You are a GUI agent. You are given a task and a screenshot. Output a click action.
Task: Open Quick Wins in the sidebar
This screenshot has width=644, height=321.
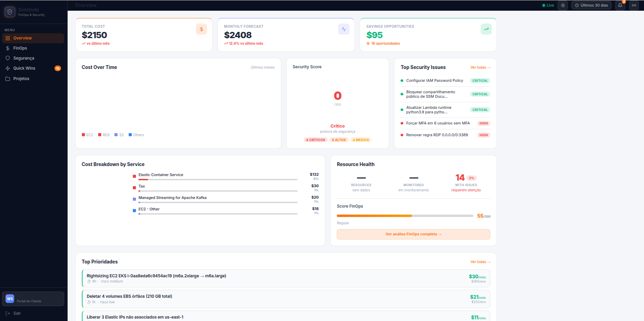pos(33,68)
